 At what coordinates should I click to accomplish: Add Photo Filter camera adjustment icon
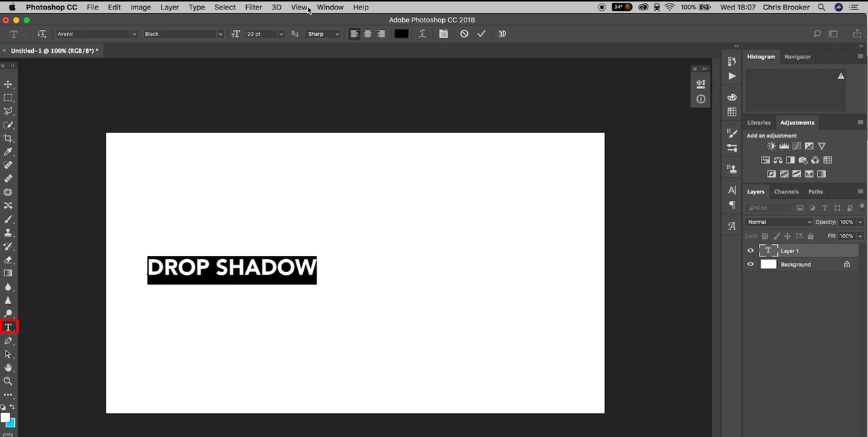(803, 160)
